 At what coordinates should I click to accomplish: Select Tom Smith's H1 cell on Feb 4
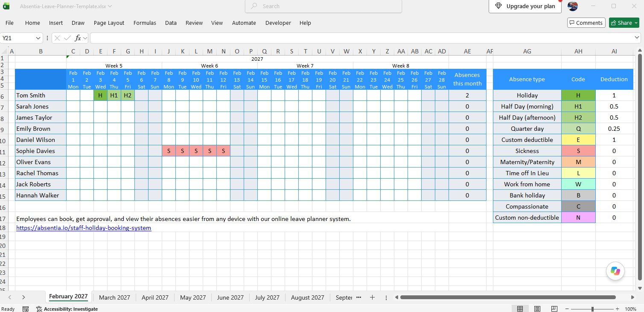pyautogui.click(x=114, y=95)
